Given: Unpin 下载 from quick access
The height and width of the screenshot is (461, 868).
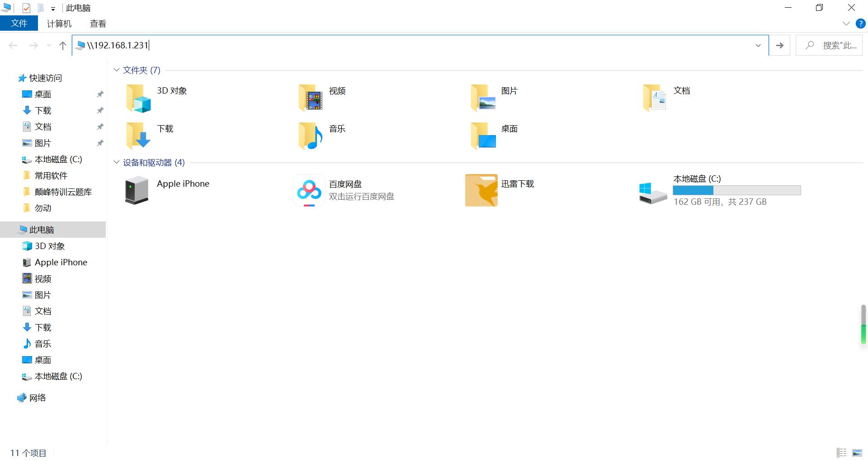Looking at the screenshot, I should coord(100,110).
